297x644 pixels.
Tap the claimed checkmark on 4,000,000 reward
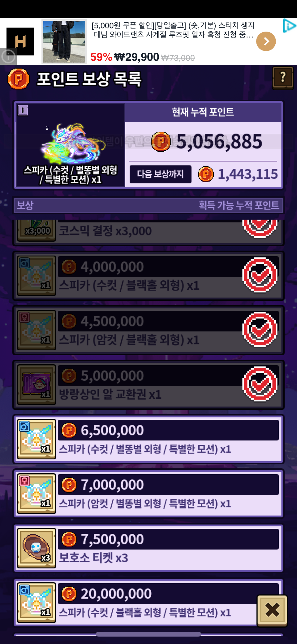pos(260,275)
